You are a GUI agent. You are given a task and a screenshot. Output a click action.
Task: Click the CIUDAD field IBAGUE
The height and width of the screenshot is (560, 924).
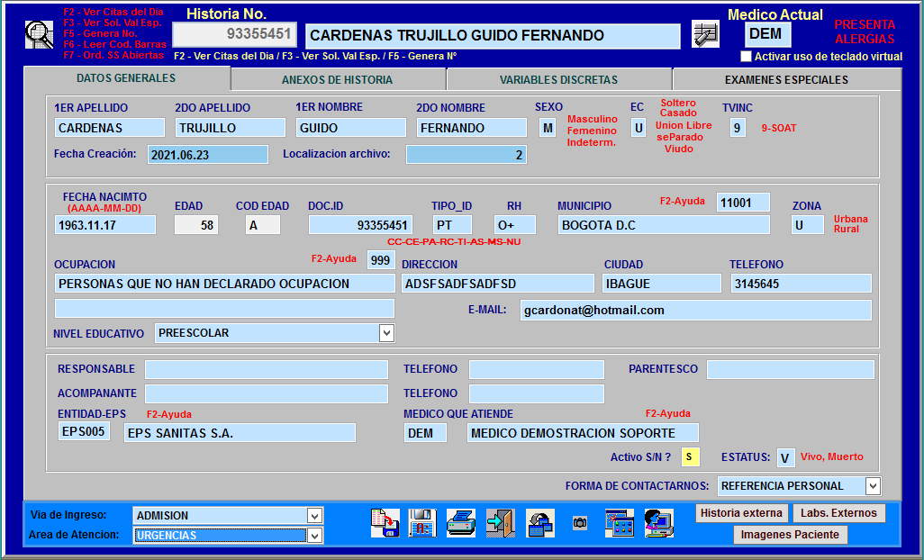tap(662, 284)
